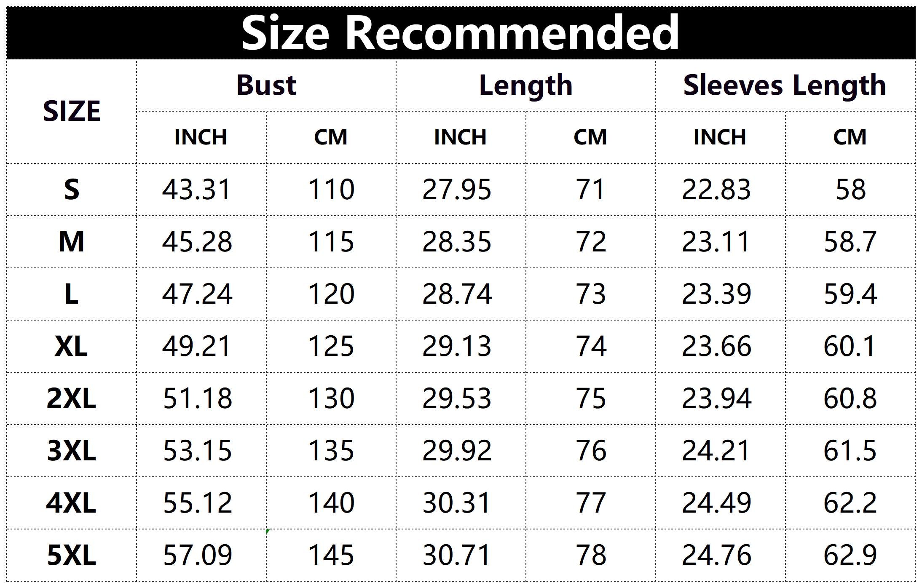Select the Length column header
922x588 pixels.
tap(525, 86)
